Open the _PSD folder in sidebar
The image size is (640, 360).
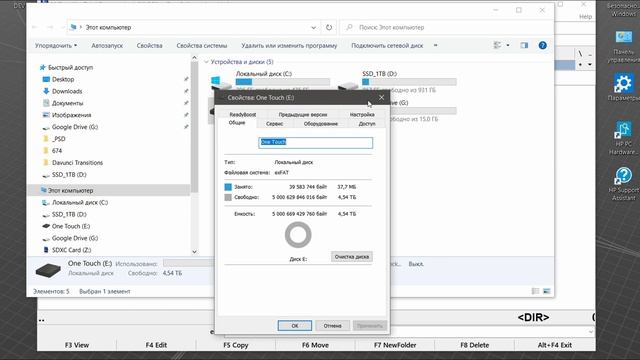[x=58, y=139]
